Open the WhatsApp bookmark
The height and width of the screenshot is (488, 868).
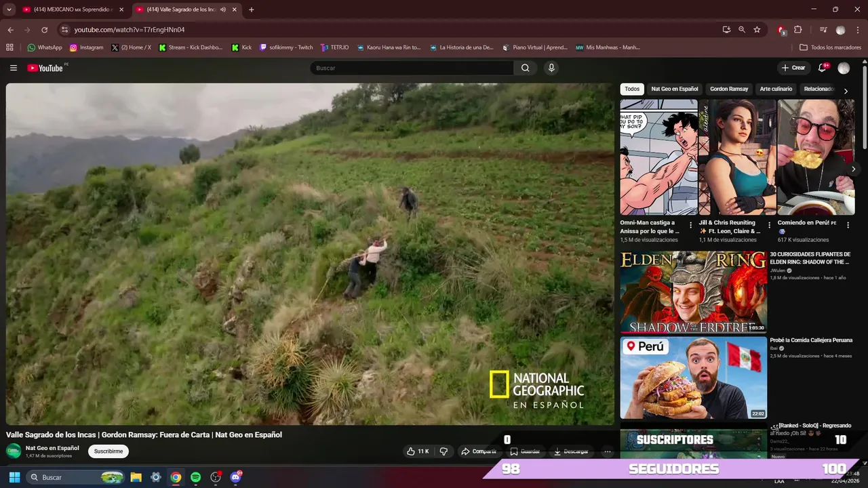click(x=45, y=47)
